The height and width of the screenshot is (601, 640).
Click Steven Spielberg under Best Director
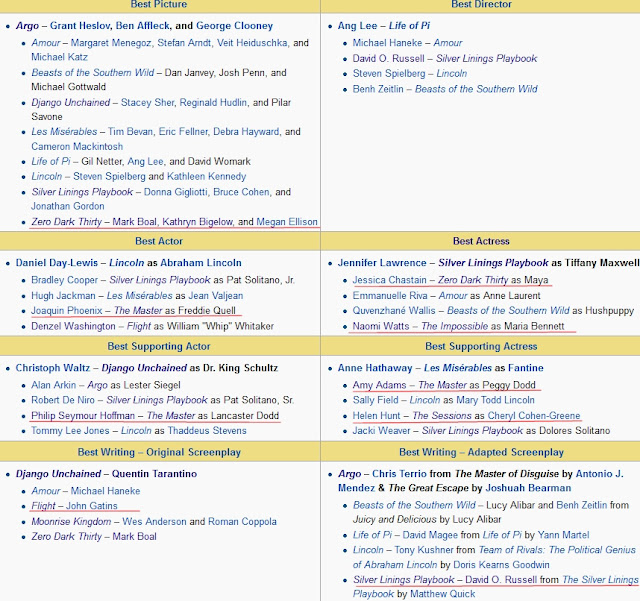(x=389, y=73)
